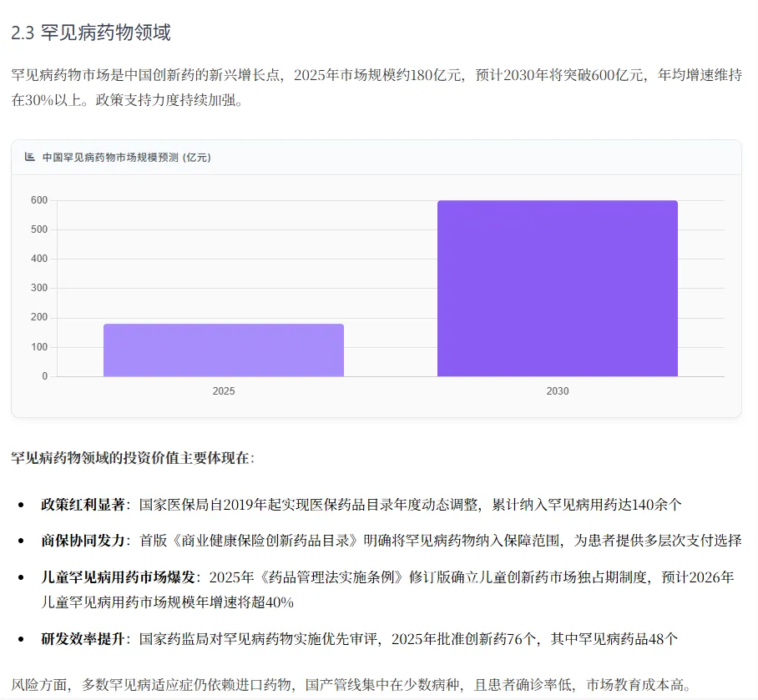Click the intro paragraph mentioning '180亿元'
Image resolution: width=758 pixels, height=700 pixels.
pyautogui.click(x=376, y=88)
